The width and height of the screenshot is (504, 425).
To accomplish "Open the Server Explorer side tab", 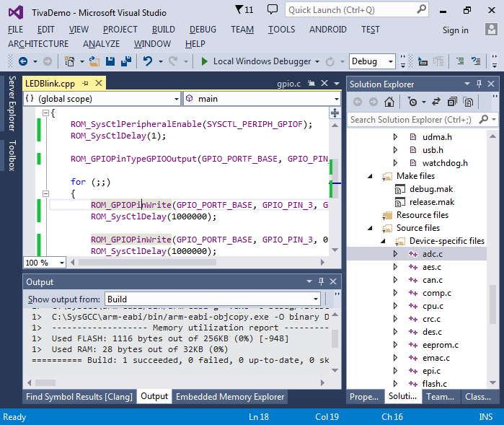I will [x=12, y=103].
